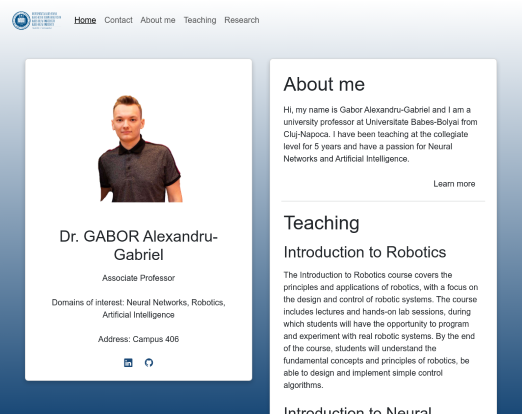
Task: Select the Introduction to Robotics course title
Action: [365, 252]
